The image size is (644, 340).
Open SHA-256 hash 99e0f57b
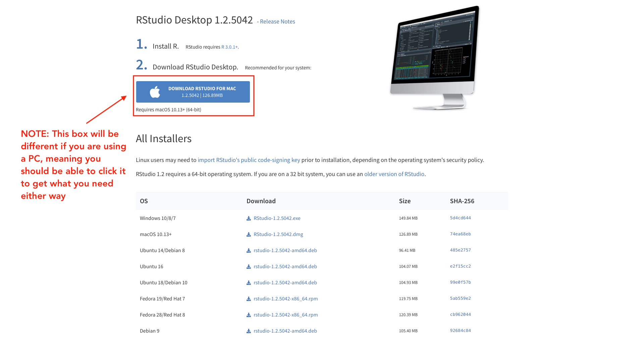(x=461, y=282)
